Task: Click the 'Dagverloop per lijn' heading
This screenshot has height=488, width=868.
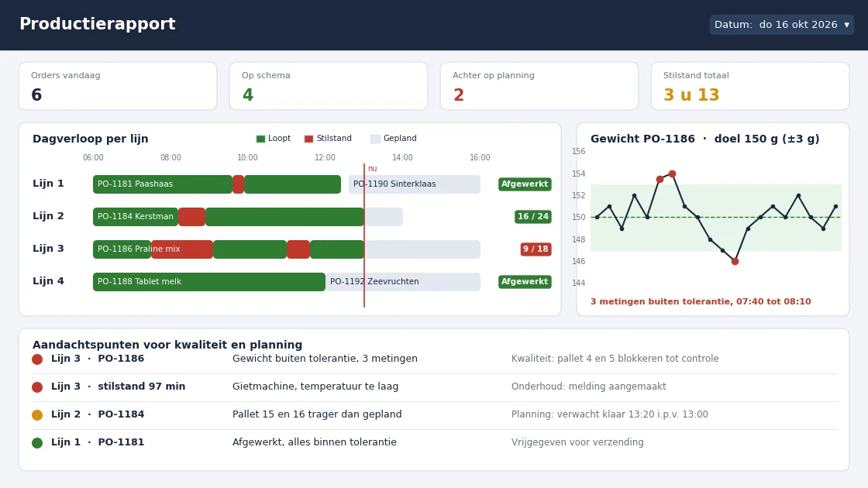Action: (x=90, y=139)
